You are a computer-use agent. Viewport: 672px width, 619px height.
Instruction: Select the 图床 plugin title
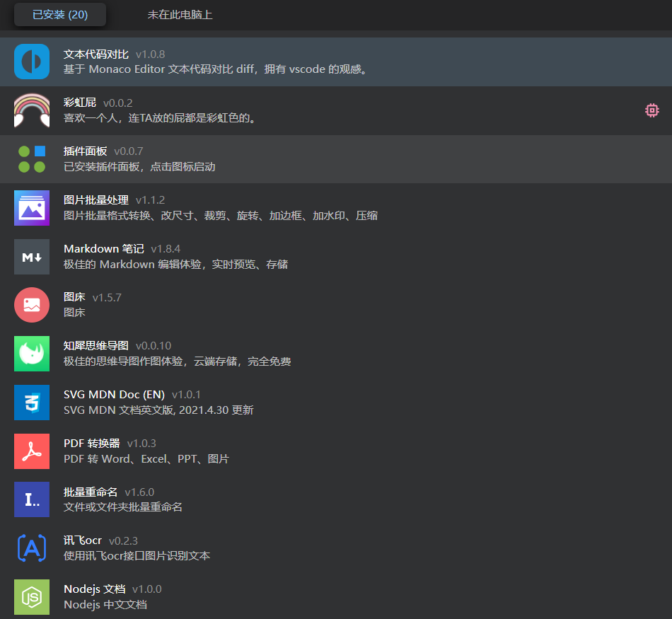click(74, 297)
